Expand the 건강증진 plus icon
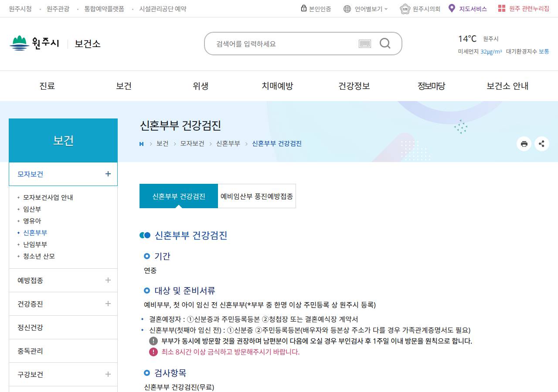558x392 pixels. [108, 304]
